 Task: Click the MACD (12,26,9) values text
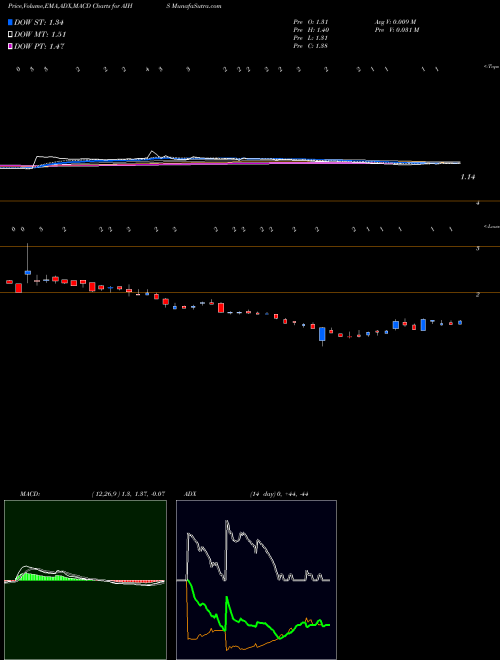(x=128, y=494)
